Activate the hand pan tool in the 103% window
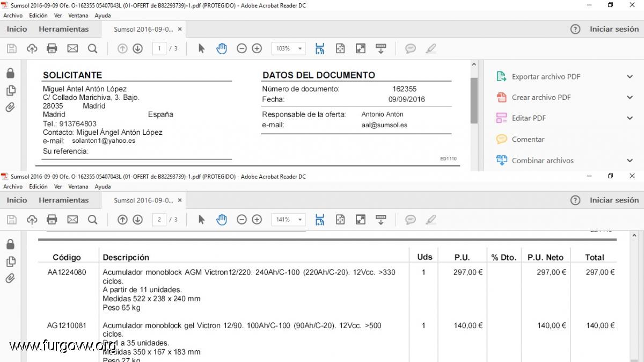The height and width of the screenshot is (362, 644). [x=222, y=49]
